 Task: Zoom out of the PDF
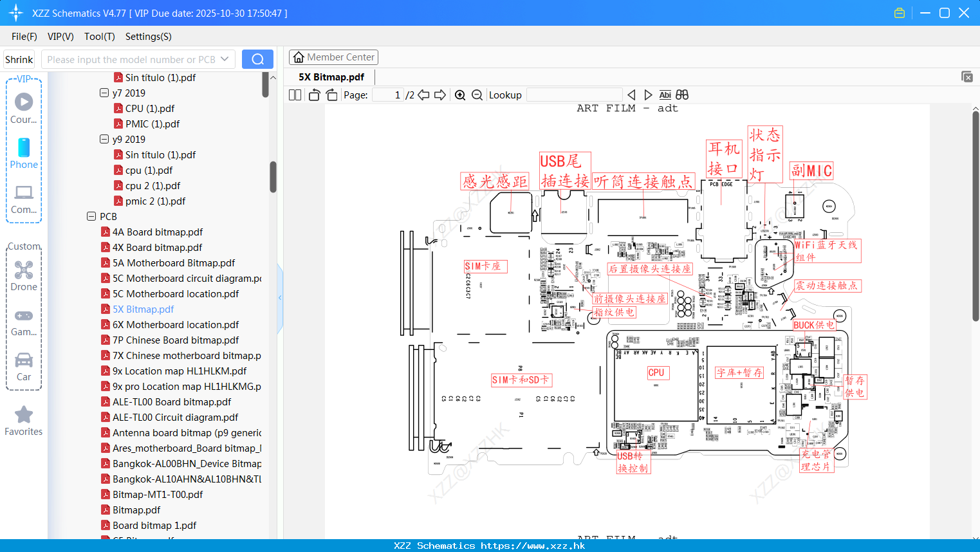tap(477, 95)
